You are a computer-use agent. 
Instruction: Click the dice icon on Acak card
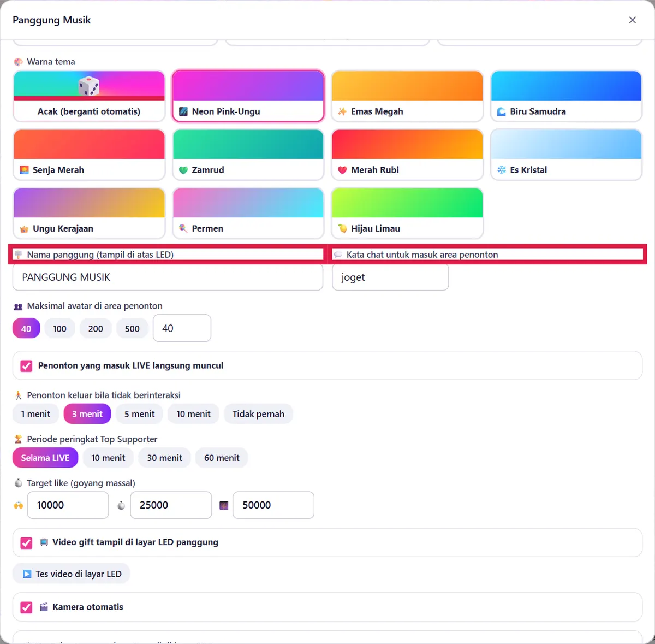click(89, 86)
